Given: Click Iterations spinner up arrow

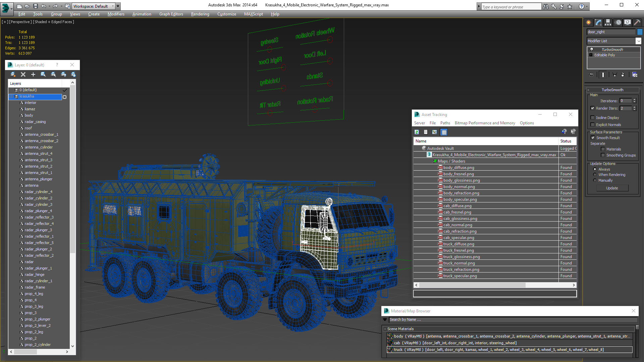Looking at the screenshot, I should click(x=634, y=100).
